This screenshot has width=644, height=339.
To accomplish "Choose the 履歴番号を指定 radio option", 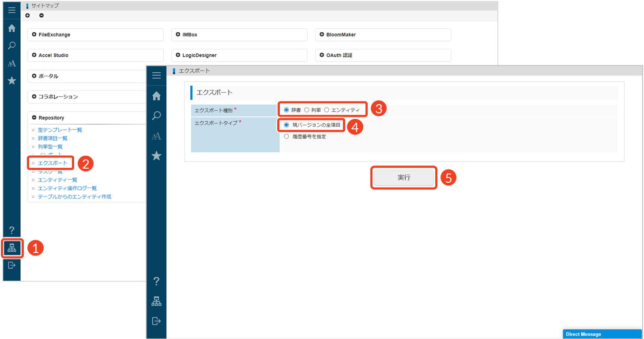I will coord(286,137).
